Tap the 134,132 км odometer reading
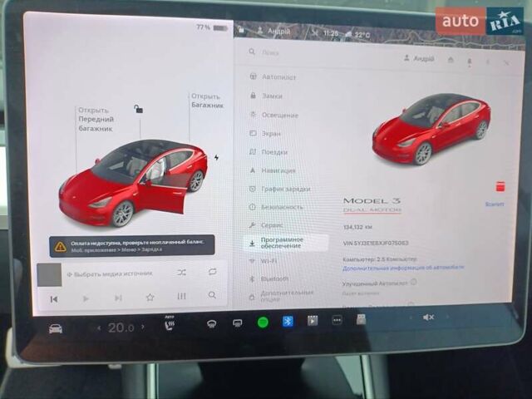This screenshot has height=399, width=532. 357,227
